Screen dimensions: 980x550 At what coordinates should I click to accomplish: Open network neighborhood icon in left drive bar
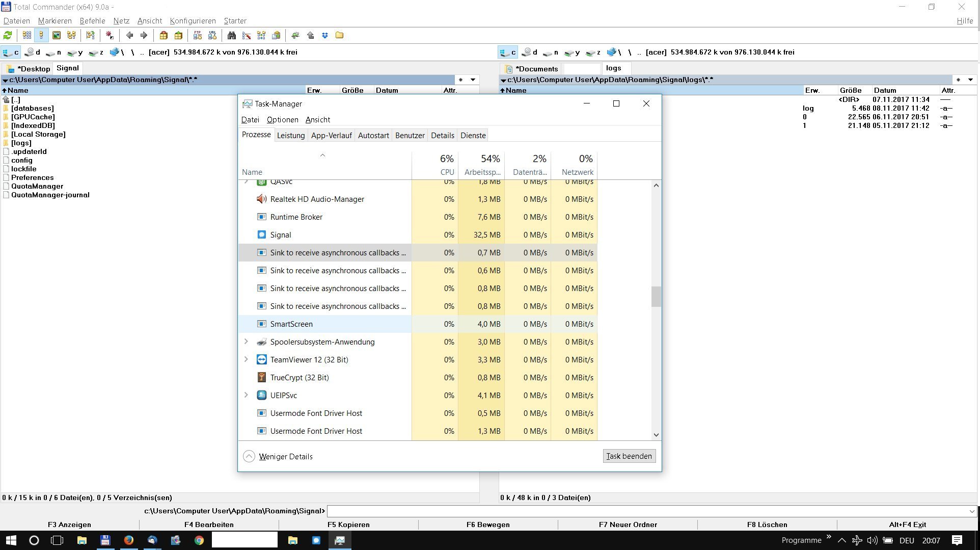[x=117, y=52]
